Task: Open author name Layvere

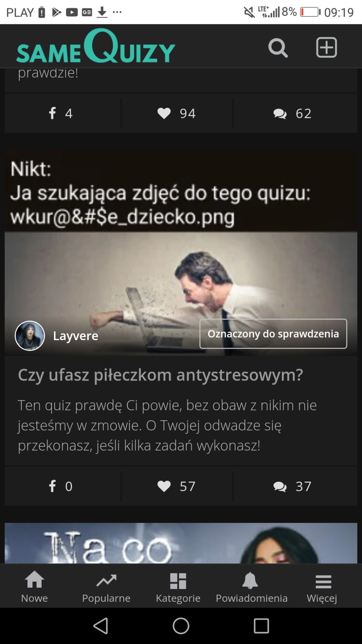Action: click(x=75, y=336)
